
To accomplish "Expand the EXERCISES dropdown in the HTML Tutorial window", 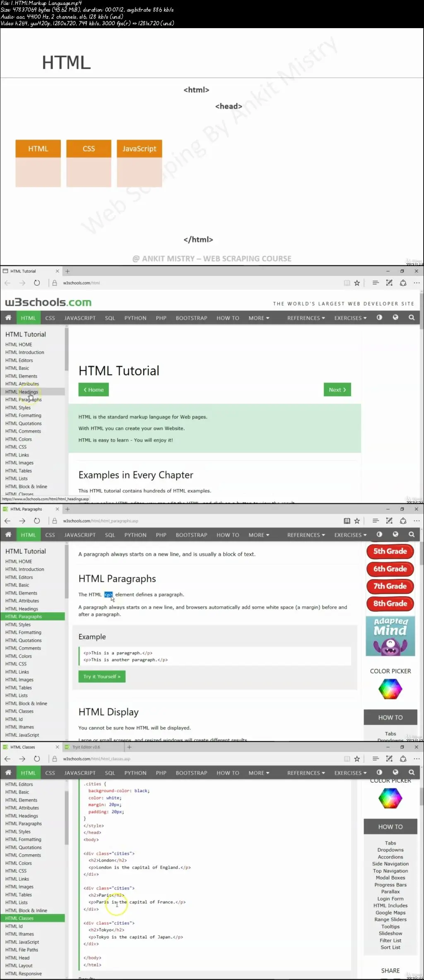I will click(350, 318).
